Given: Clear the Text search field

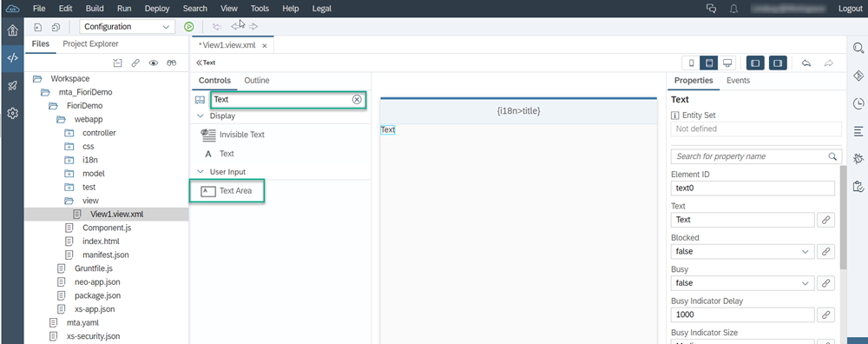Looking at the screenshot, I should pos(357,100).
